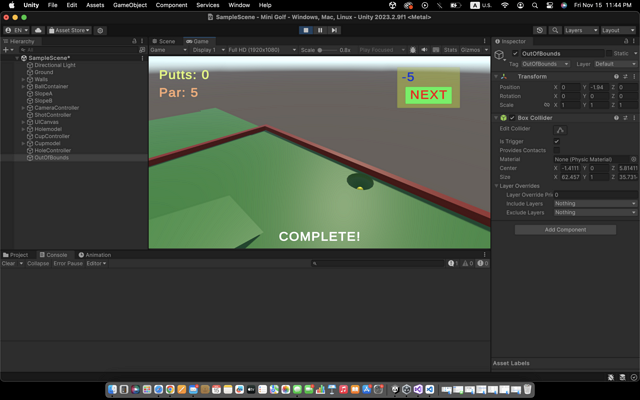Screen dimensions: 640x400
Task: Toggle Game view shortcuts keyboard icon
Action: 436,50
